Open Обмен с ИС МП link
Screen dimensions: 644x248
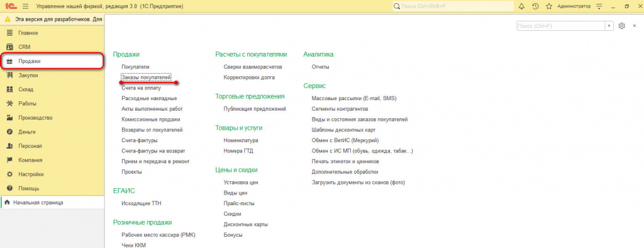(x=362, y=151)
